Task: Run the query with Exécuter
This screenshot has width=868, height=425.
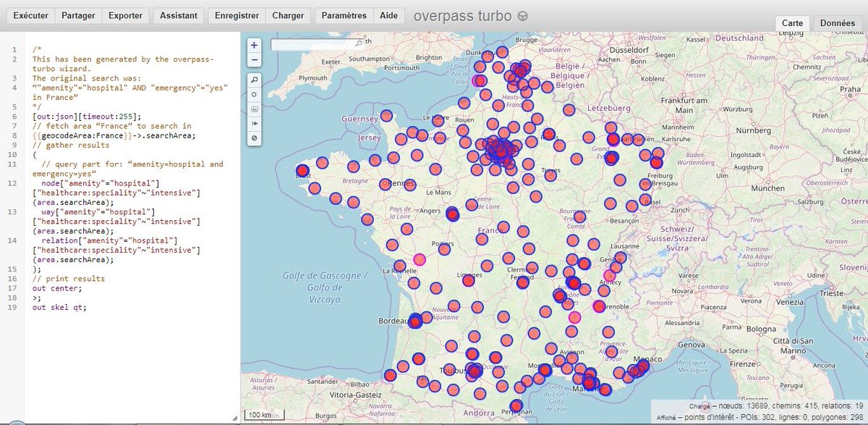Action: (31, 16)
